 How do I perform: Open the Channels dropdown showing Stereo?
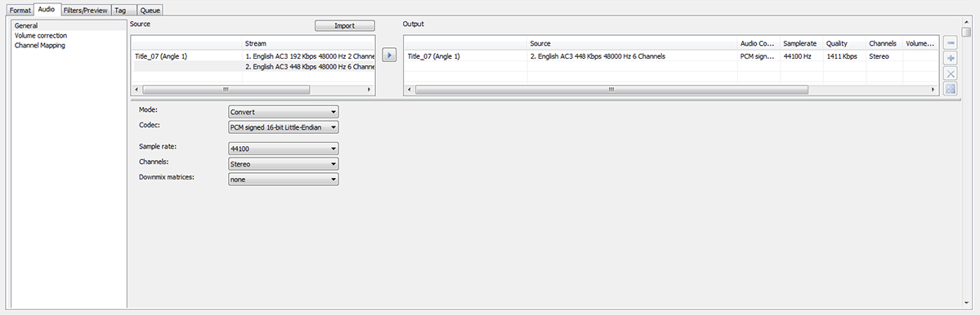coord(284,164)
